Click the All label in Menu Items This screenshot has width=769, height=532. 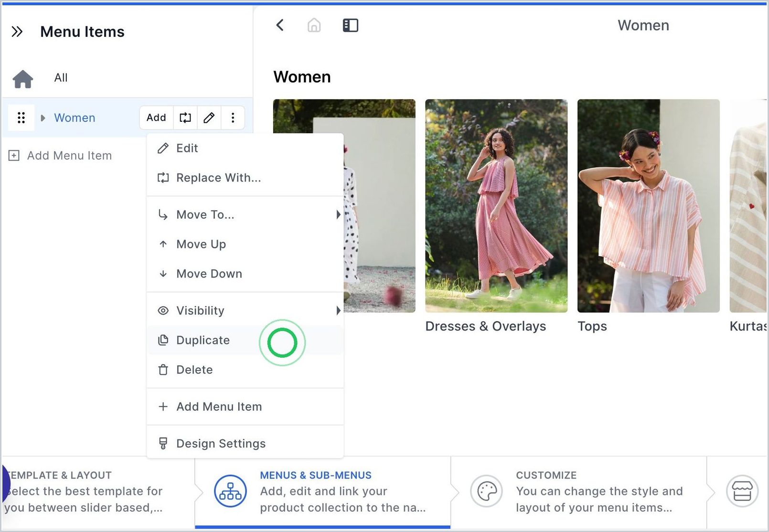(x=61, y=78)
